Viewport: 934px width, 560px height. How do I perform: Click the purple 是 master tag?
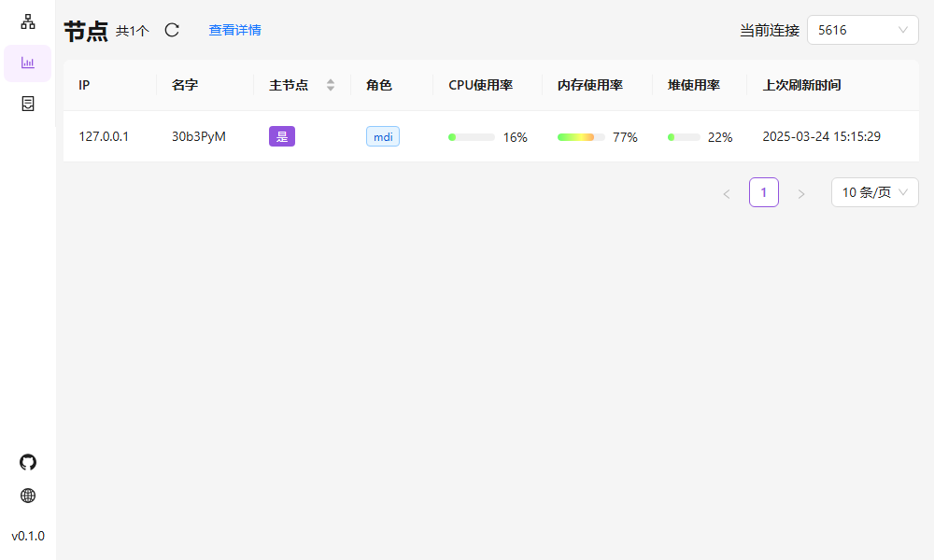(282, 136)
